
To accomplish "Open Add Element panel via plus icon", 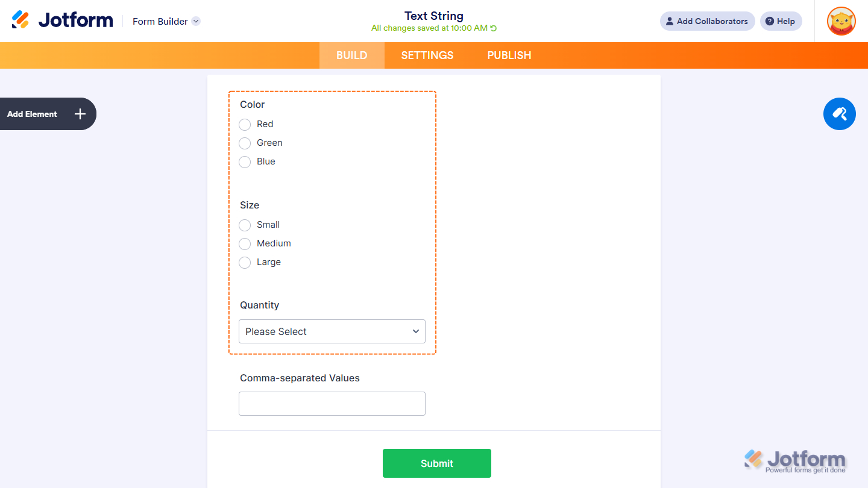I will point(79,114).
